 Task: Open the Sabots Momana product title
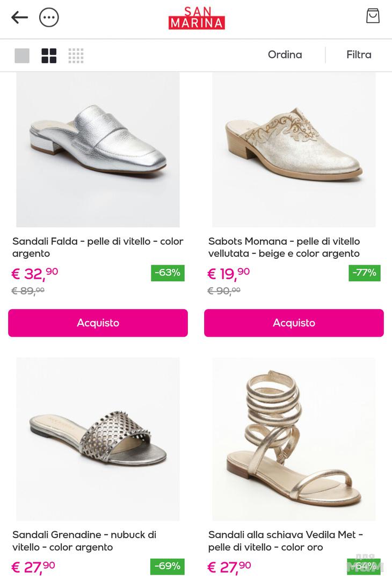pos(284,248)
